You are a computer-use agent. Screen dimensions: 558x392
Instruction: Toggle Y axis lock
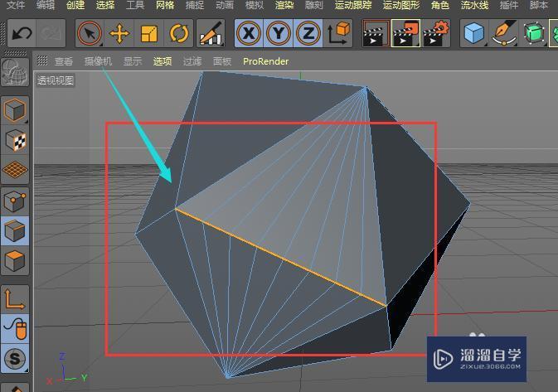pyautogui.click(x=279, y=34)
